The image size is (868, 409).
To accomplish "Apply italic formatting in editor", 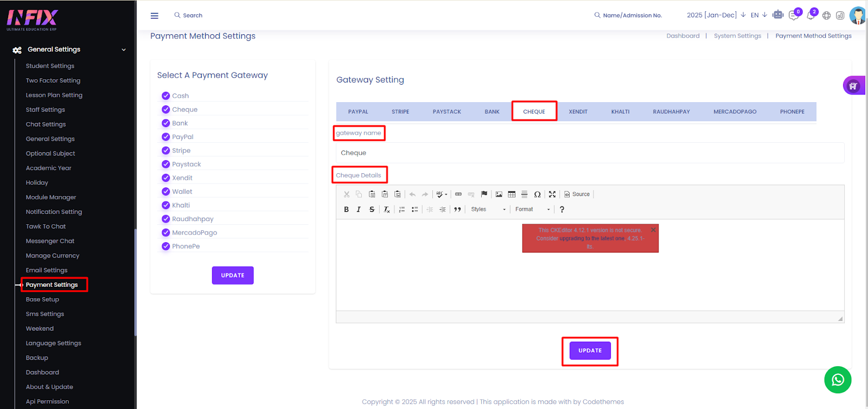I will 359,209.
